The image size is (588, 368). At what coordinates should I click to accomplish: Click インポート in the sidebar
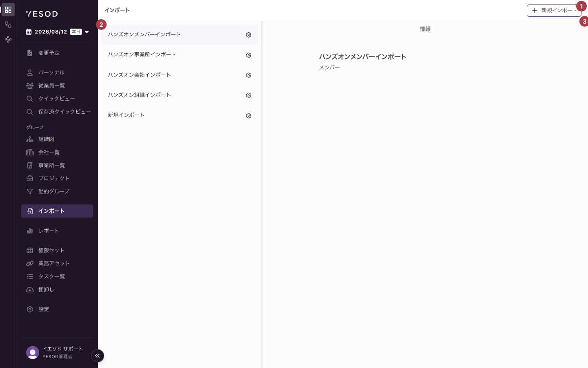pyautogui.click(x=57, y=211)
